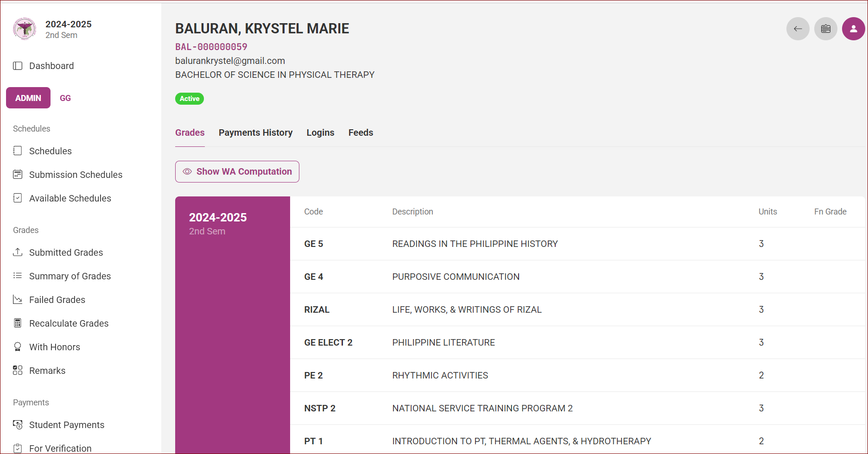Click the Fn Grade column header
Image resolution: width=868 pixels, height=454 pixels.
[830, 212]
